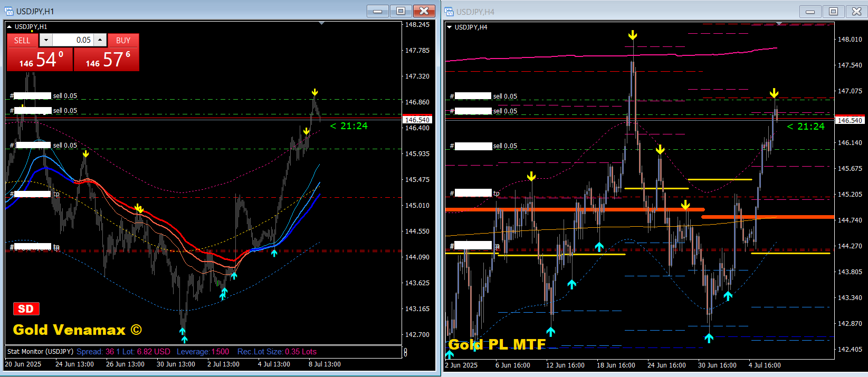Screen dimensions: 868x377
Task: Maximize the USDJPY,H1 chart window
Action: coord(400,11)
